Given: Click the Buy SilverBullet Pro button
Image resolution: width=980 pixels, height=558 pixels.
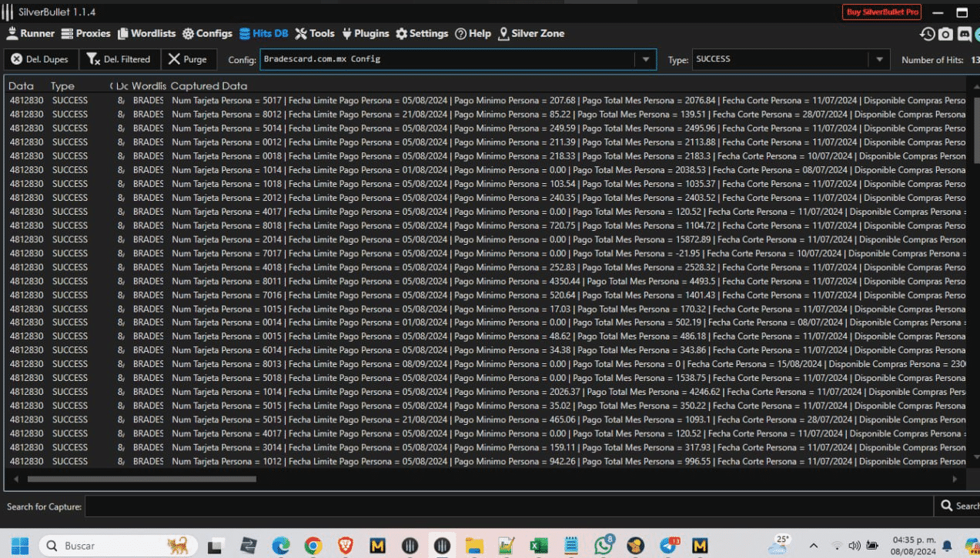Looking at the screenshot, I should (881, 12).
